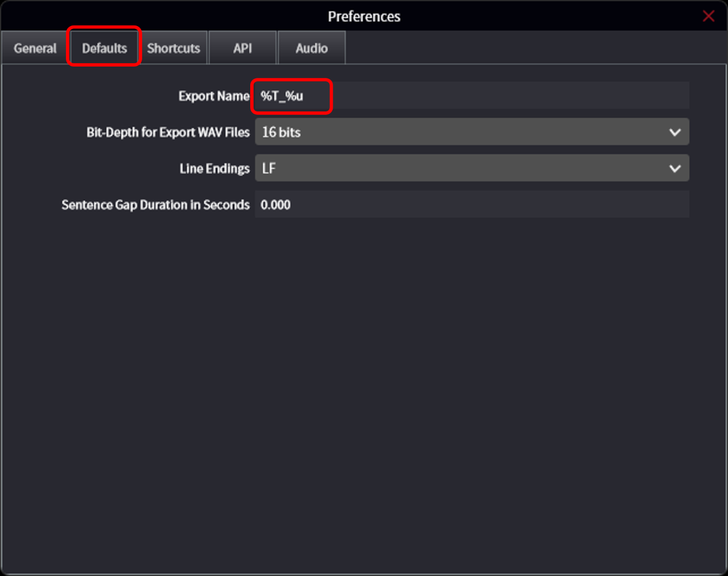
Task: Click the '16 bits' dropdown value
Action: click(x=281, y=132)
